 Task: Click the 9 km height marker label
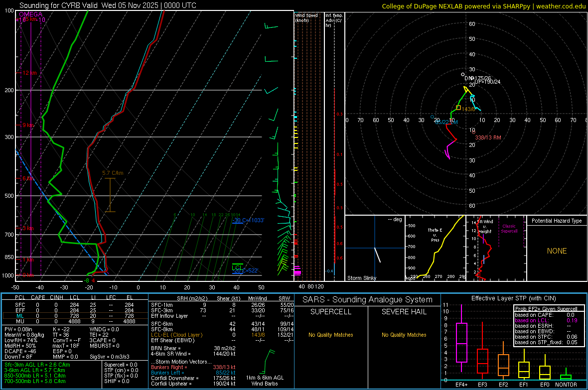(x=28, y=125)
